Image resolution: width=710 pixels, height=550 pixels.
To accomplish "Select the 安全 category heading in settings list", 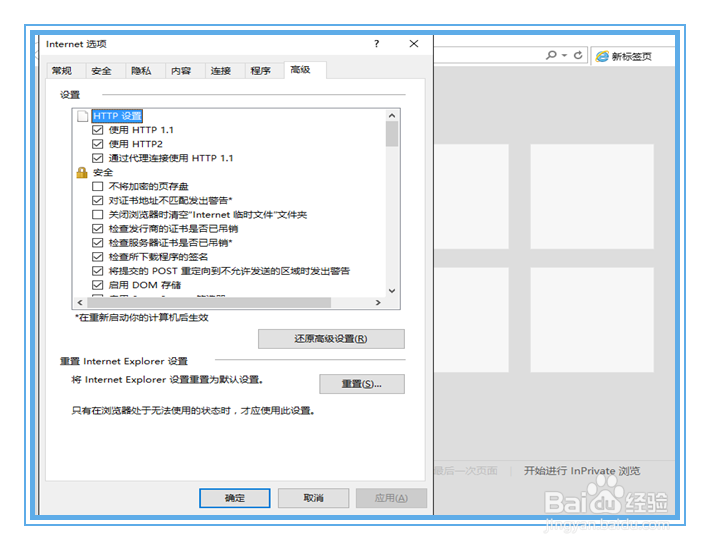I will [103, 172].
